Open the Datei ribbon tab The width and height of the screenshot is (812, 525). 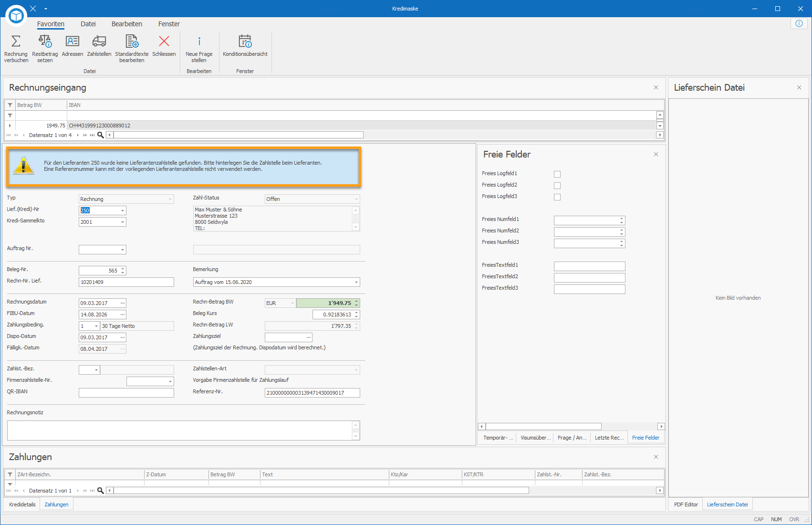point(88,24)
